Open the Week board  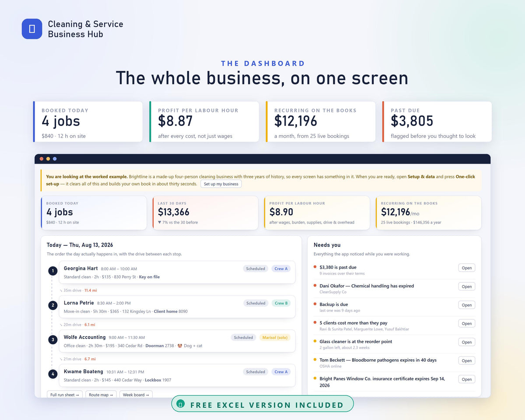(136, 395)
